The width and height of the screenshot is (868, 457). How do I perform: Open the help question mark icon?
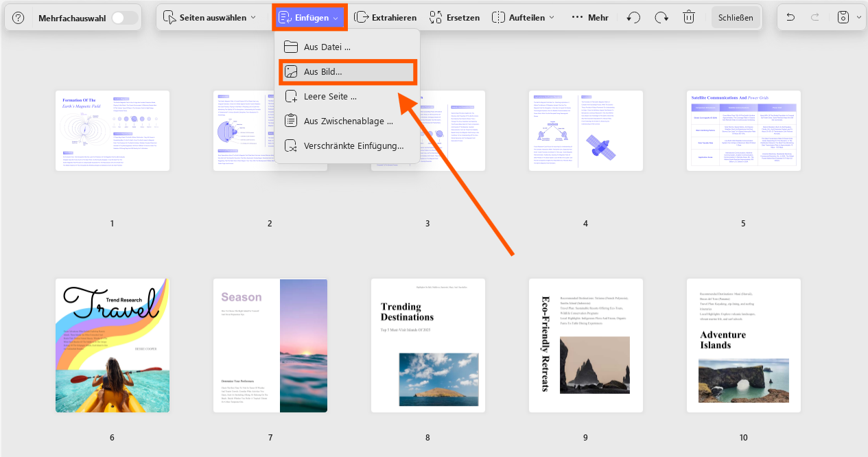point(19,18)
